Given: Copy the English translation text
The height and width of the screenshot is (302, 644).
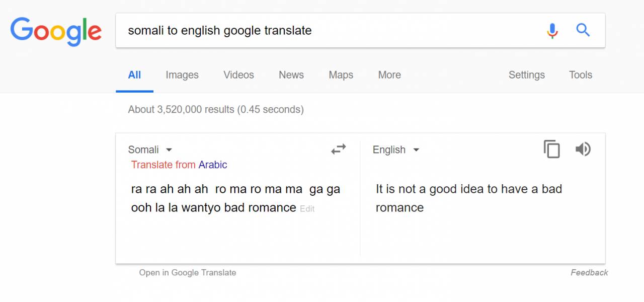Looking at the screenshot, I should 552,149.
